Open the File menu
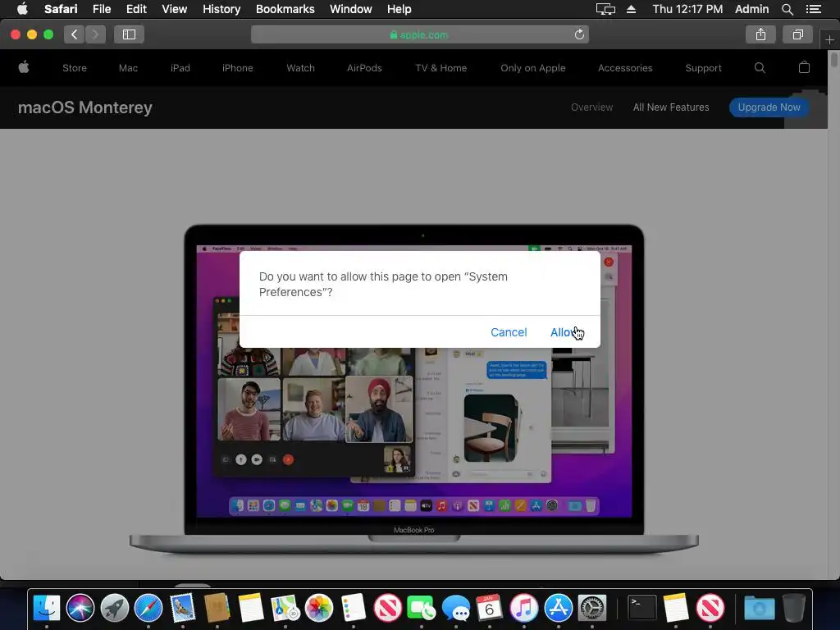The height and width of the screenshot is (630, 840). [102, 8]
